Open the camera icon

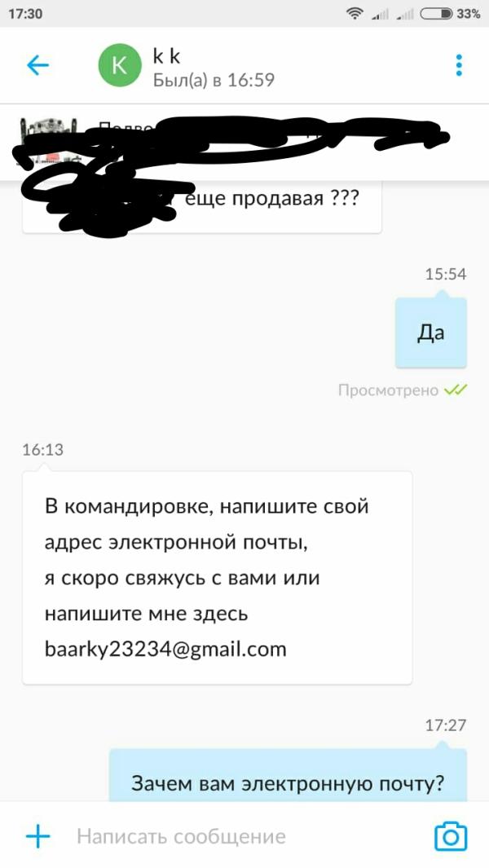[x=451, y=836]
